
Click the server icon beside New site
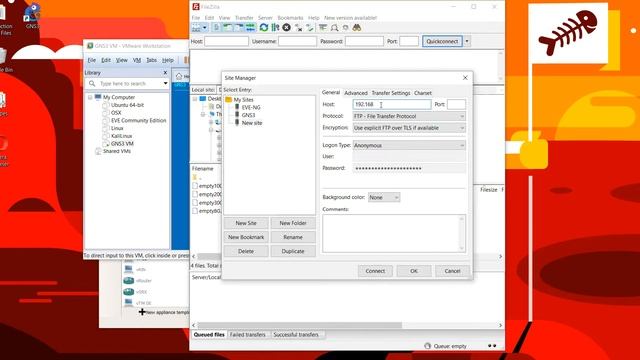click(x=237, y=122)
